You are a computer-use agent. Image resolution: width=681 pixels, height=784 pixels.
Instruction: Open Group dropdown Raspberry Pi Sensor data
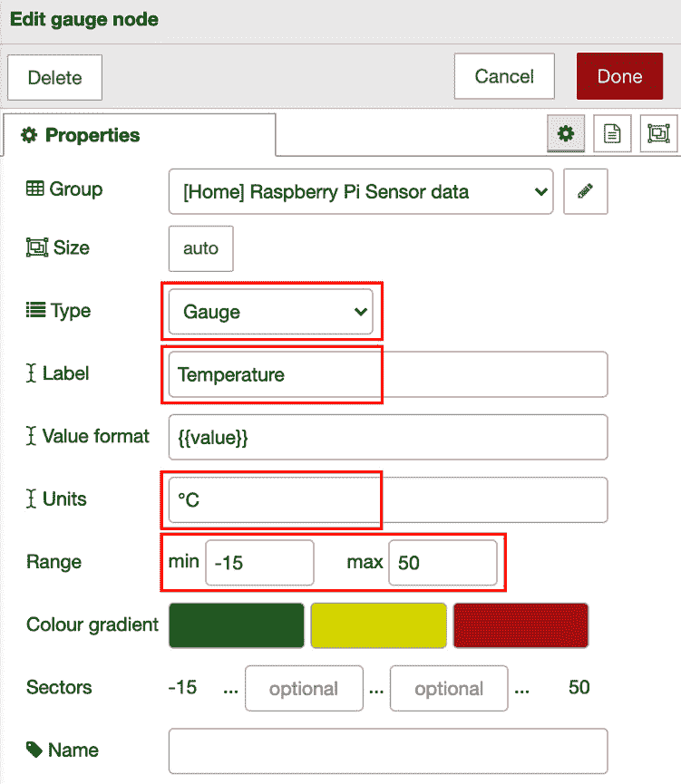(361, 191)
